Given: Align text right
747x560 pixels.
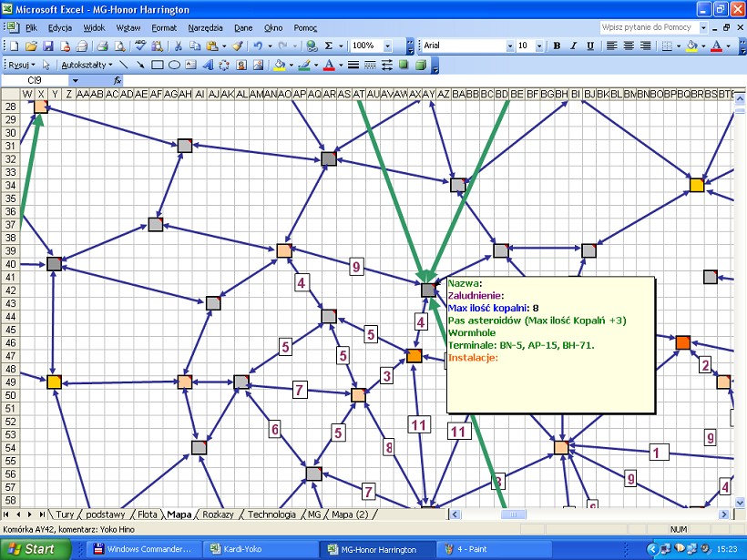Looking at the screenshot, I should (x=646, y=46).
